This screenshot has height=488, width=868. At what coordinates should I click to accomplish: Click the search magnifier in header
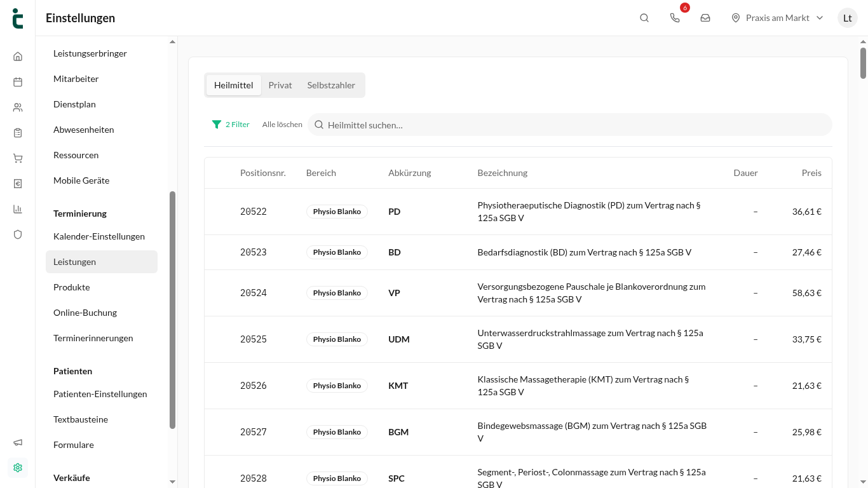644,18
